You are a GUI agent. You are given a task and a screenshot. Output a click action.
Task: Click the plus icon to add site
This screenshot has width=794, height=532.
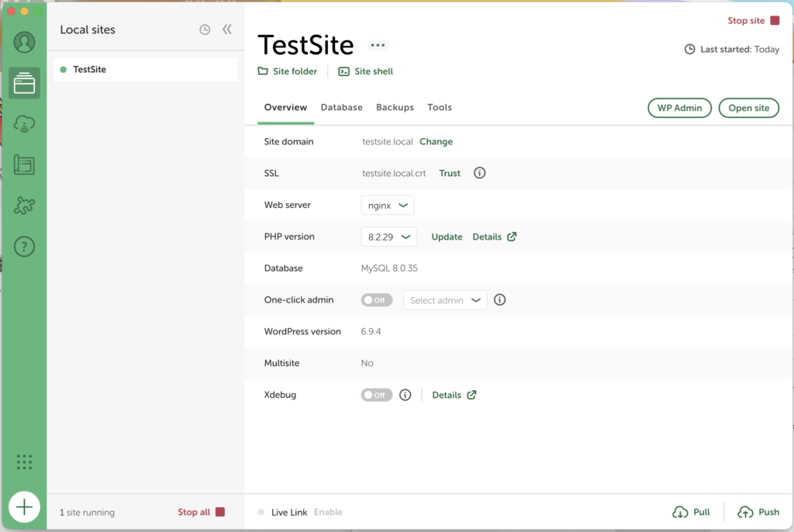[24, 507]
